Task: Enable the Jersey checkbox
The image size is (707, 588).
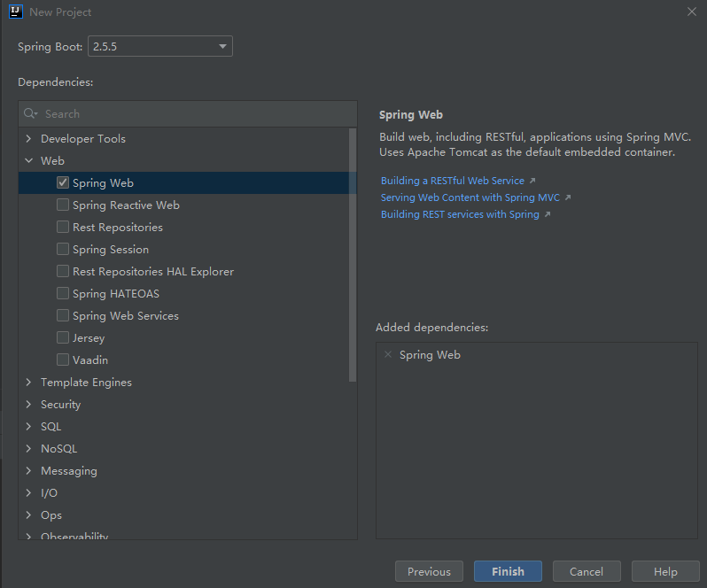Action: (63, 337)
